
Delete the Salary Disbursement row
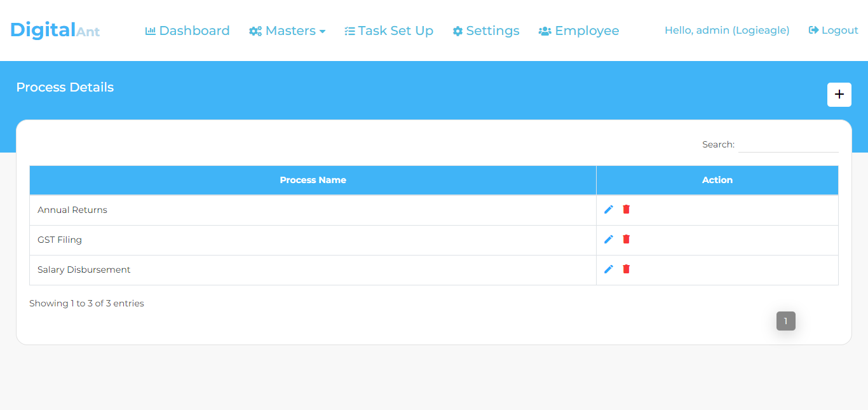pos(626,269)
